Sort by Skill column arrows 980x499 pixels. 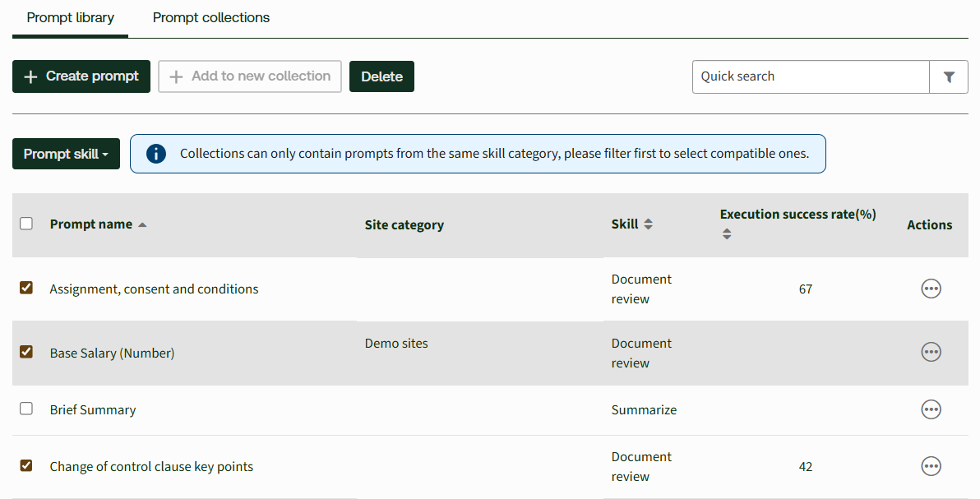tap(648, 224)
